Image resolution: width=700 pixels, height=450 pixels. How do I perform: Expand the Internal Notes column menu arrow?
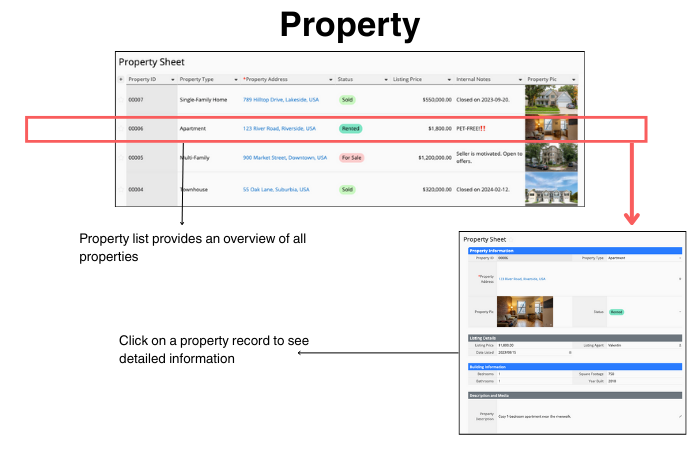(520, 79)
